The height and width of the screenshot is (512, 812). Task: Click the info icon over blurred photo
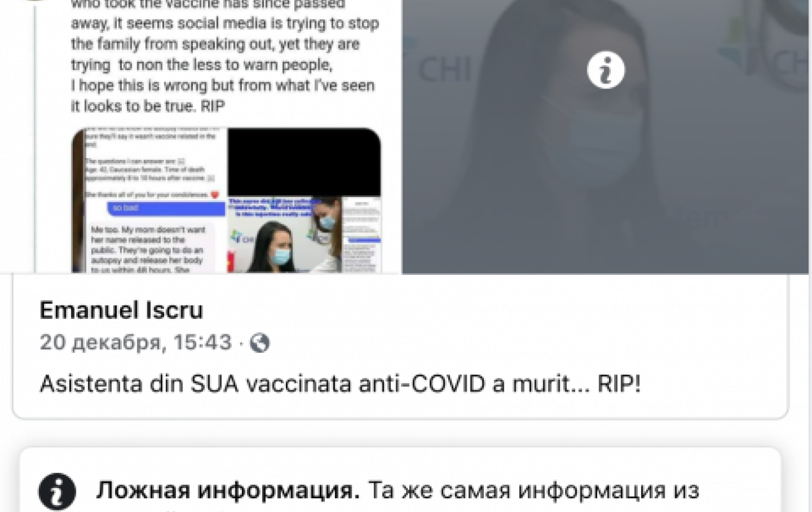606,70
